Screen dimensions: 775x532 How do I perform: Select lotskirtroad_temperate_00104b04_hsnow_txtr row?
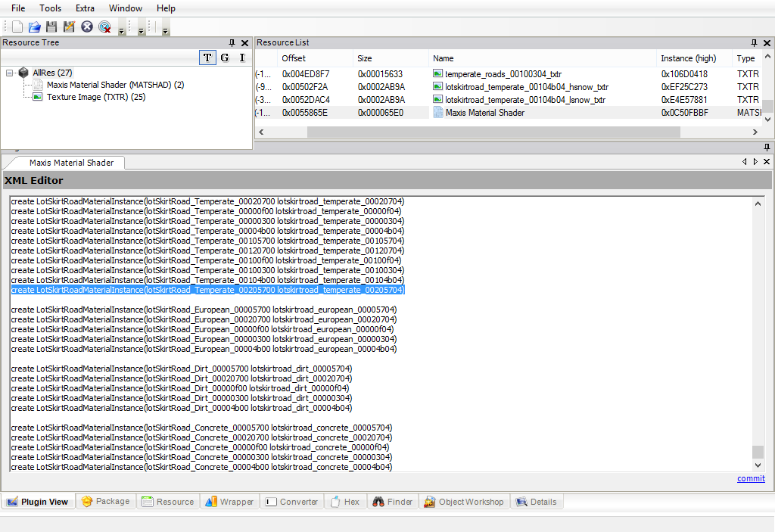pos(508,87)
